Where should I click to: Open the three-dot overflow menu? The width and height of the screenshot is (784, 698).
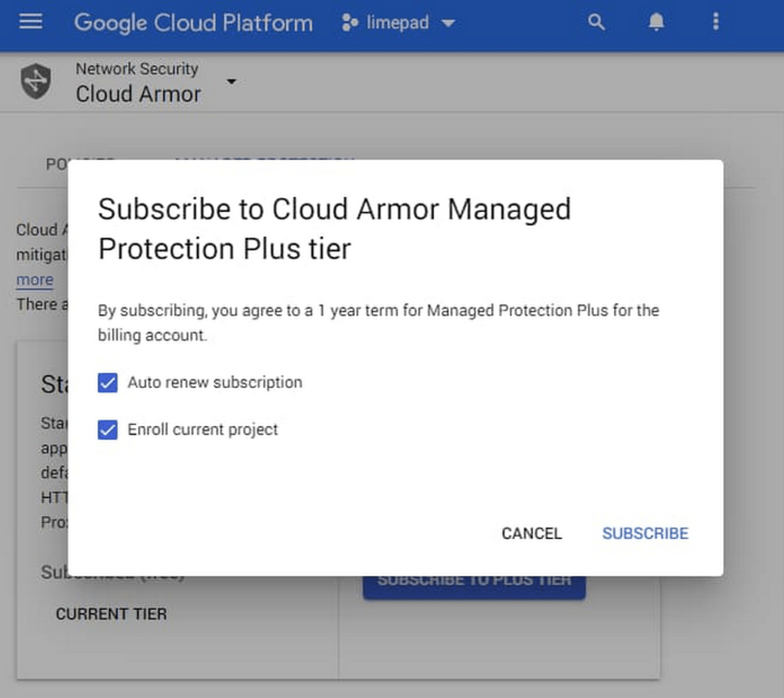pos(716,22)
